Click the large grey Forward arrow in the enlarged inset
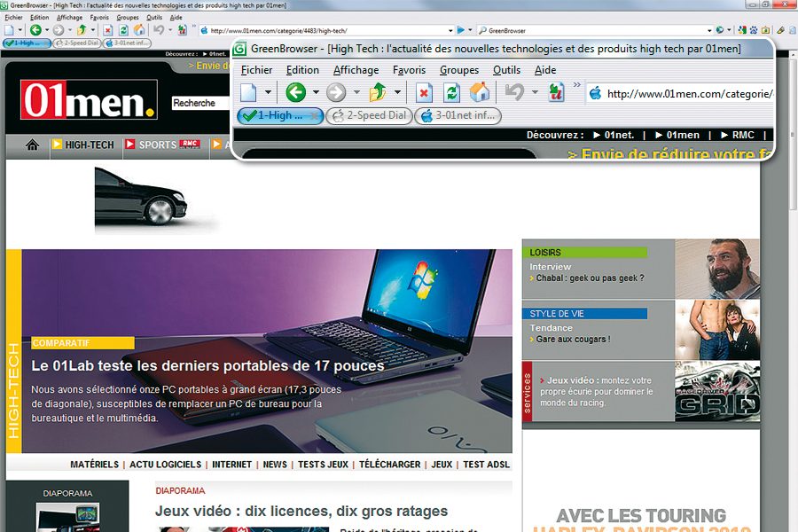The height and width of the screenshot is (532, 798). [x=336, y=92]
